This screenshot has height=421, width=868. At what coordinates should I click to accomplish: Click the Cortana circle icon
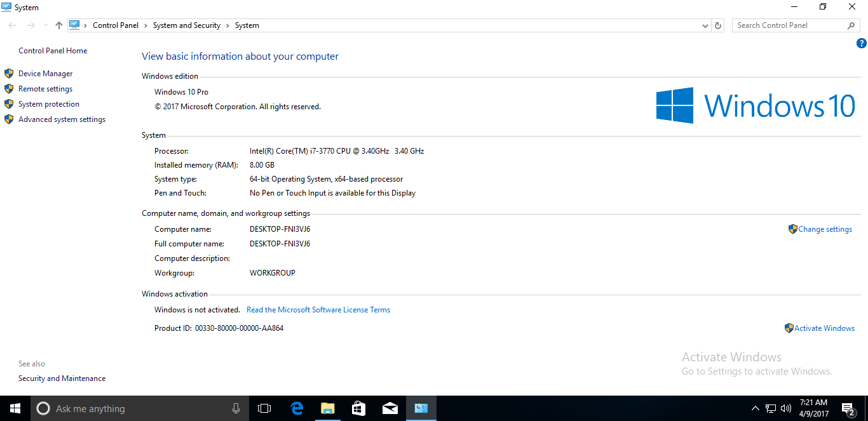coord(43,408)
